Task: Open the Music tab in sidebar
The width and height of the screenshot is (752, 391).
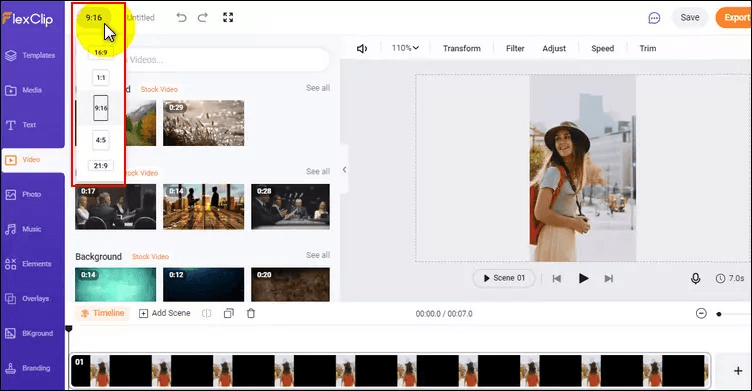Action: pyautogui.click(x=32, y=229)
